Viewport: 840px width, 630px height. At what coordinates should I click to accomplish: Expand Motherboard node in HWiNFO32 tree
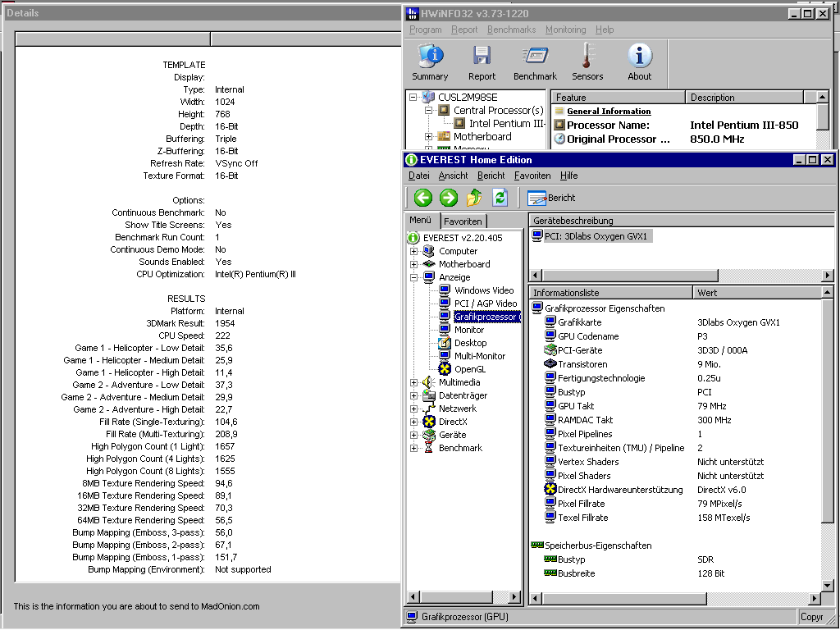(x=428, y=137)
